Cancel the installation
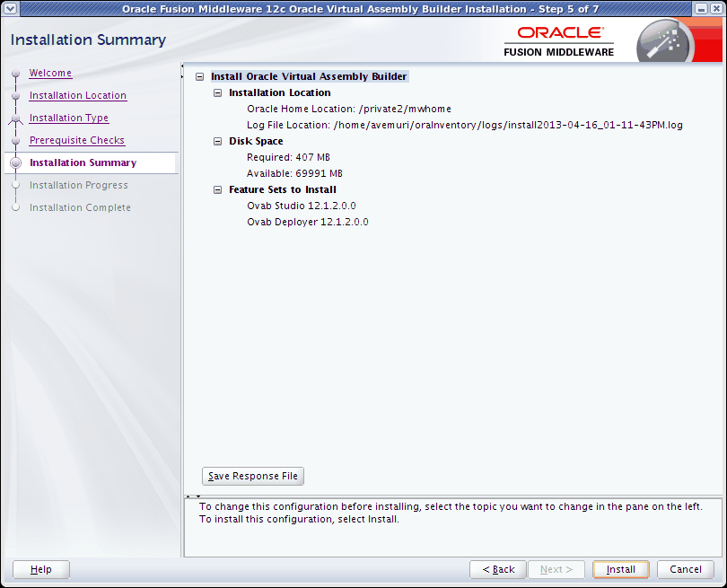 pos(686,569)
